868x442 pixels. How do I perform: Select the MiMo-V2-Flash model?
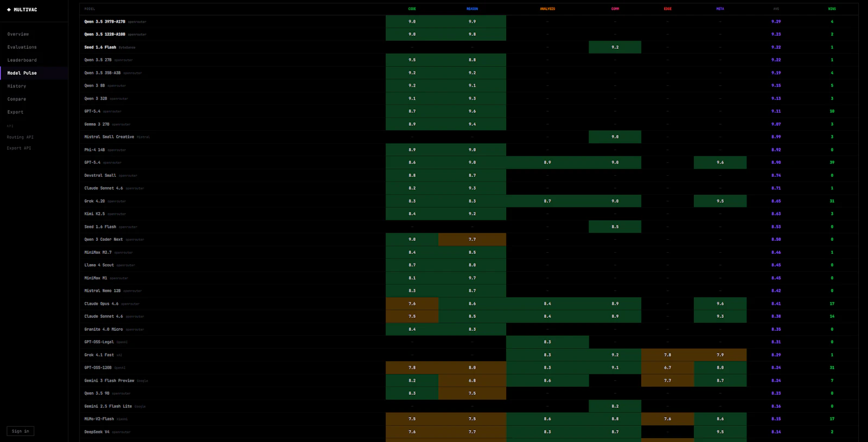[99, 419]
